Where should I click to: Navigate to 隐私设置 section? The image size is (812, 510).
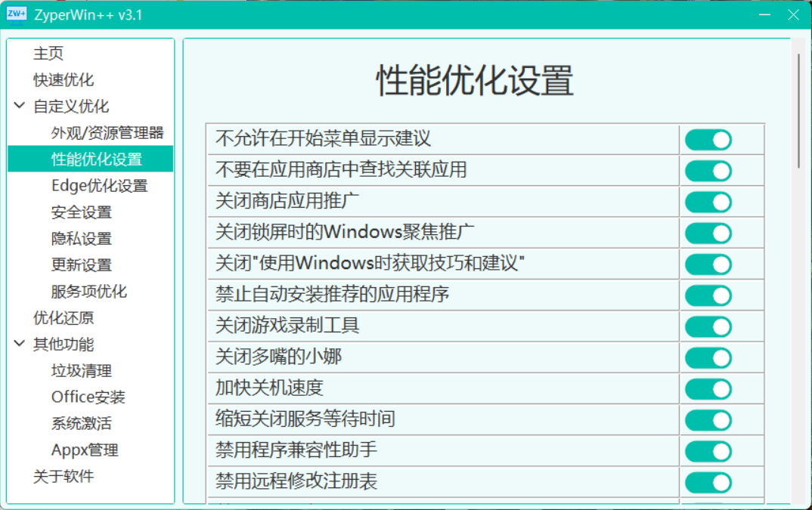82,239
